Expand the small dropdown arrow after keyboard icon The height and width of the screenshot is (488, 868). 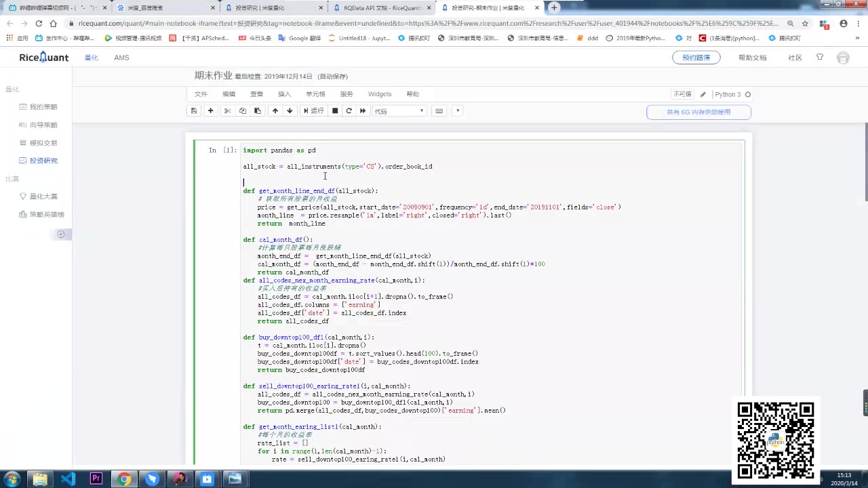click(458, 110)
